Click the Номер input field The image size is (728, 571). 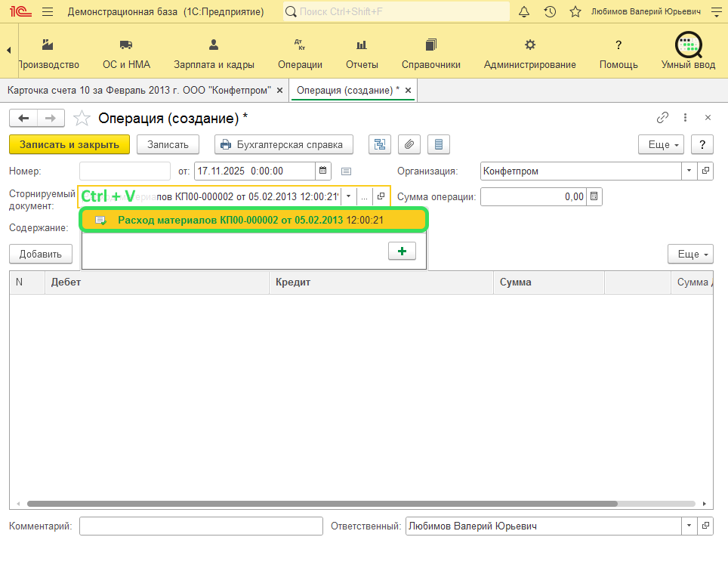(125, 171)
